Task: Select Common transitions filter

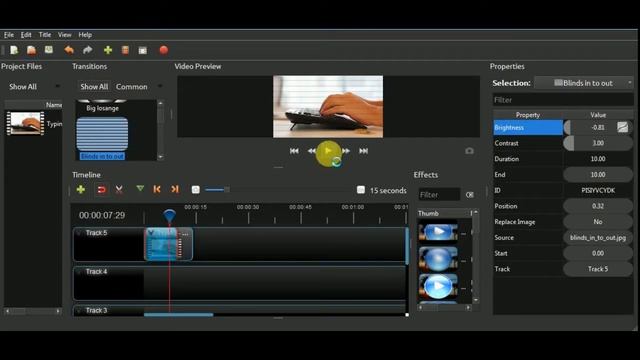Action: point(131,87)
